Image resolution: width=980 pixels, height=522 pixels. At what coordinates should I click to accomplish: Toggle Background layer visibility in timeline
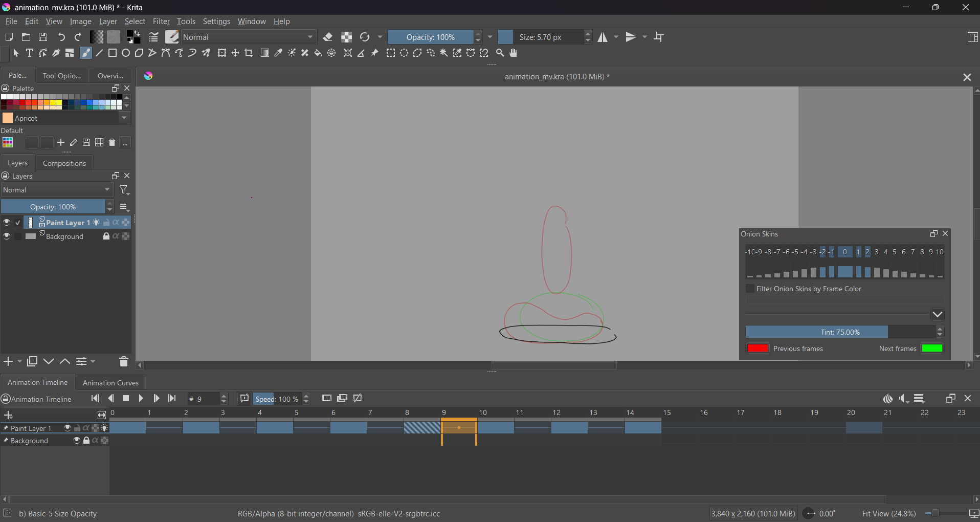pos(77,441)
